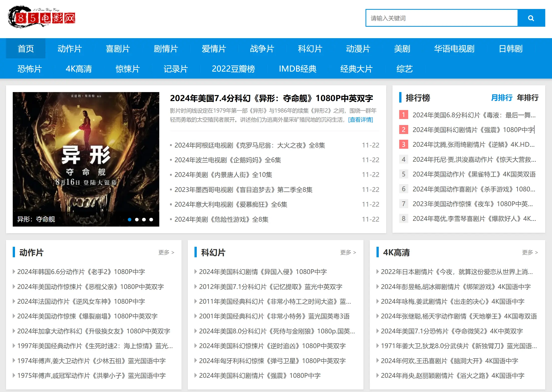
Task: Click the 85电影网 site logo
Action: click(x=42, y=17)
